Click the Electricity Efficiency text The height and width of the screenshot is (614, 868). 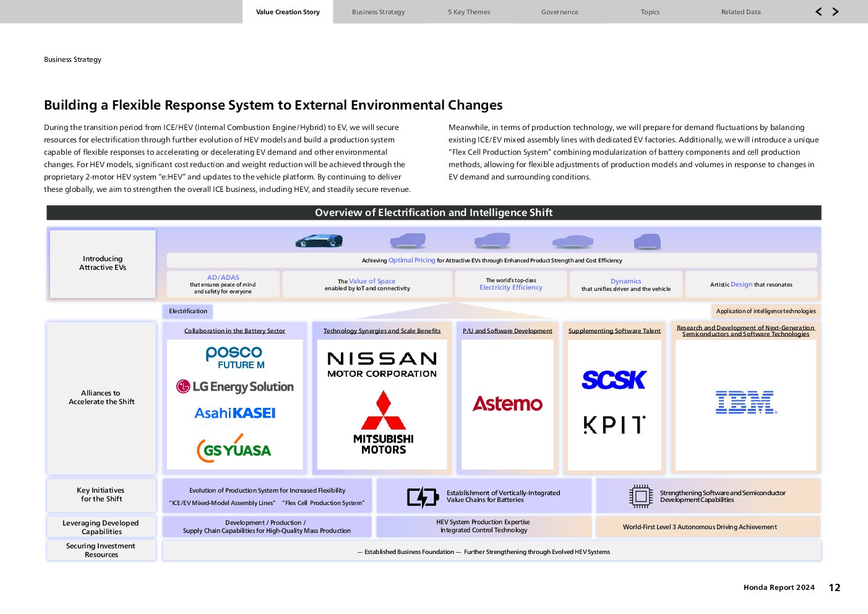(x=511, y=287)
